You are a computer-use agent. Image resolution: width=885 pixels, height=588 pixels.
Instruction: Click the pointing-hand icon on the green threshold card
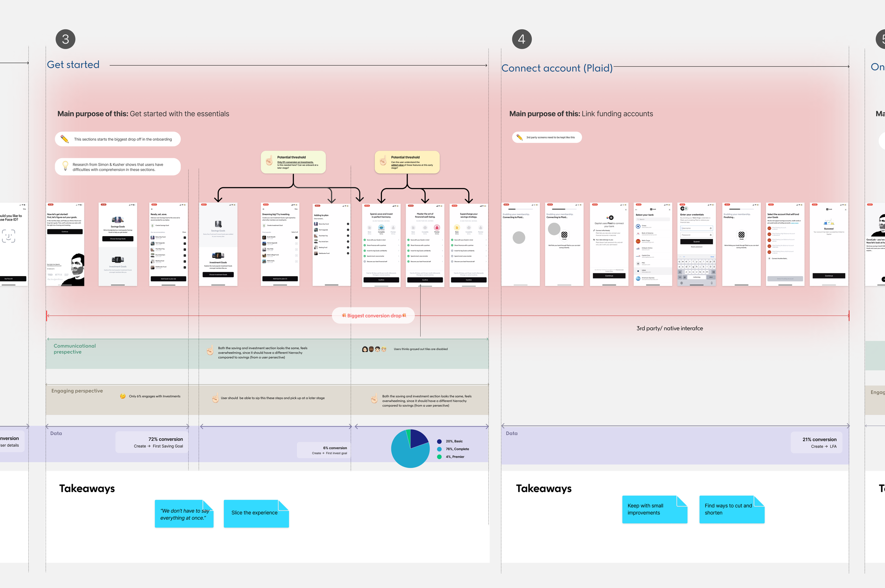click(x=269, y=161)
